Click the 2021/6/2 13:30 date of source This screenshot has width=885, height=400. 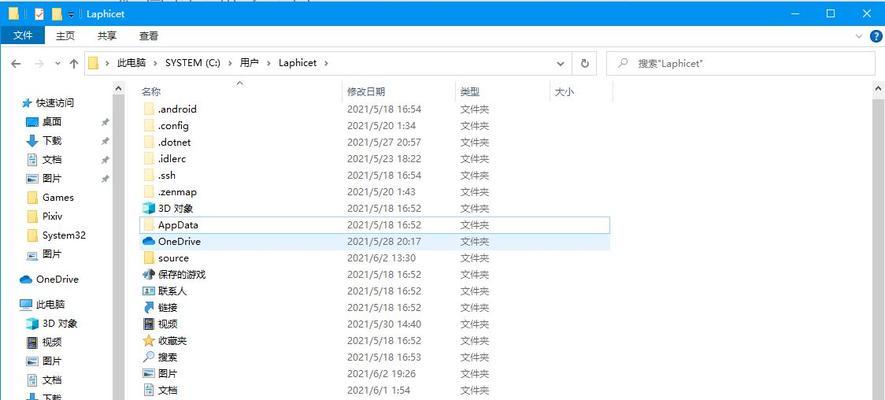[381, 258]
